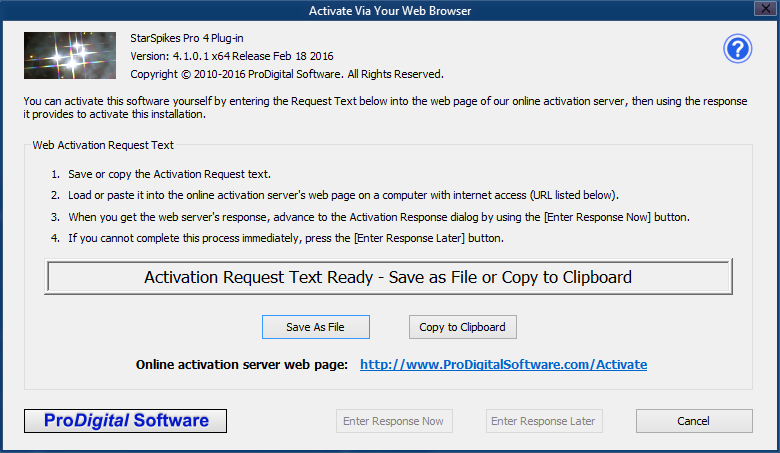Screen dimensions: 780x453
Task: Click the Enter Response Now button
Action: pos(394,421)
